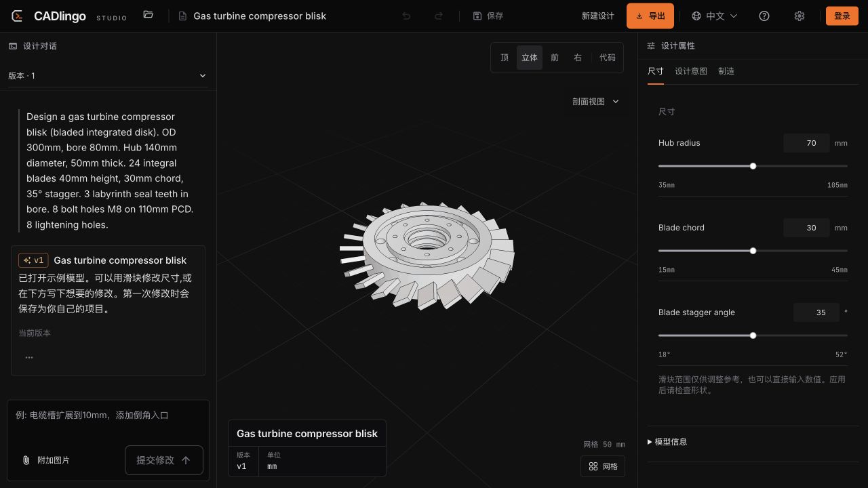Click the 设计属性 panel sliders icon
The image size is (868, 488).
pyautogui.click(x=651, y=46)
